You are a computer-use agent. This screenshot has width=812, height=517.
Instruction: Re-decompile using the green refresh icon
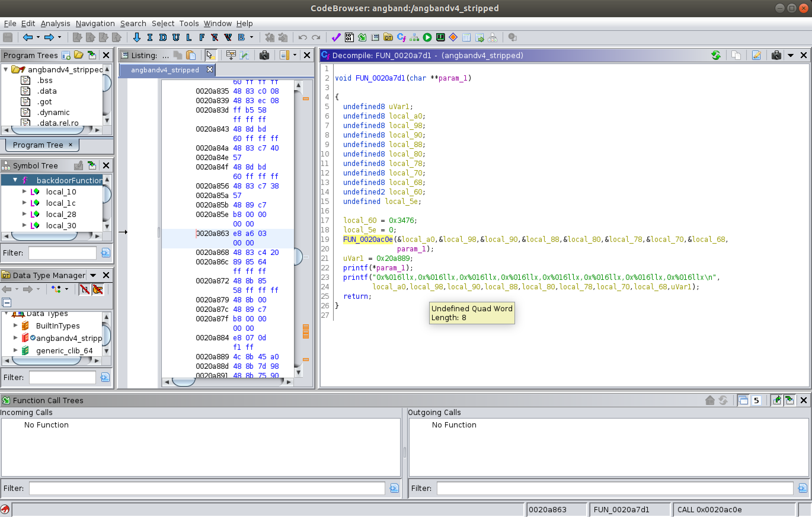pyautogui.click(x=716, y=55)
